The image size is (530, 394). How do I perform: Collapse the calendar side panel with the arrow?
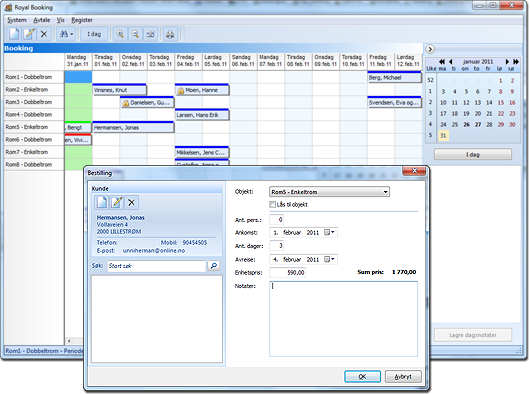tap(430, 49)
